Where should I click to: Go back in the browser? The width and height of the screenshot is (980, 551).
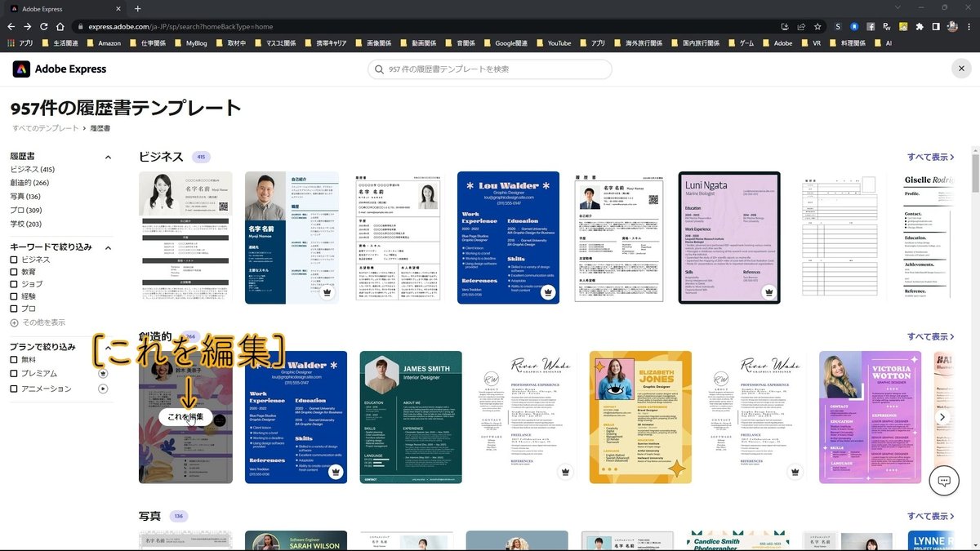(11, 26)
